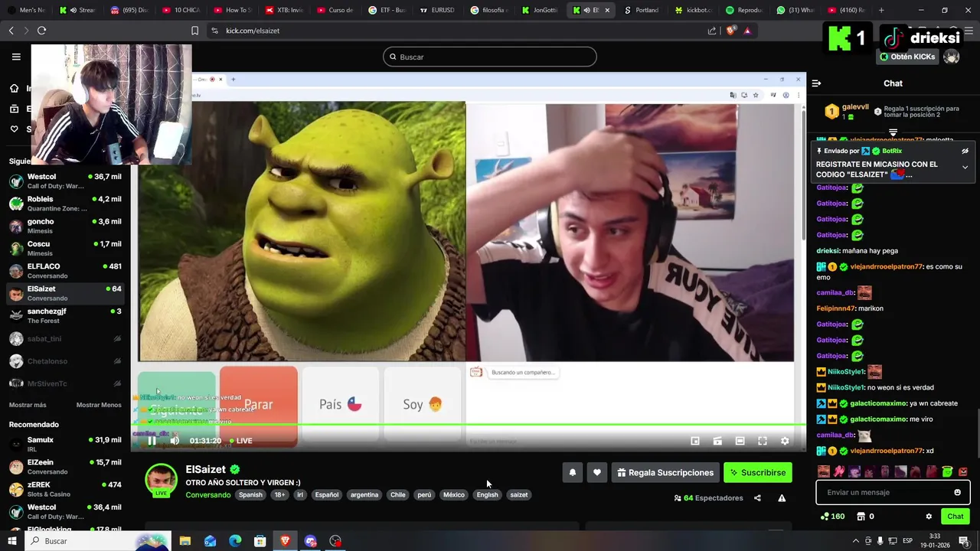Click the Kick search box

[490, 57]
